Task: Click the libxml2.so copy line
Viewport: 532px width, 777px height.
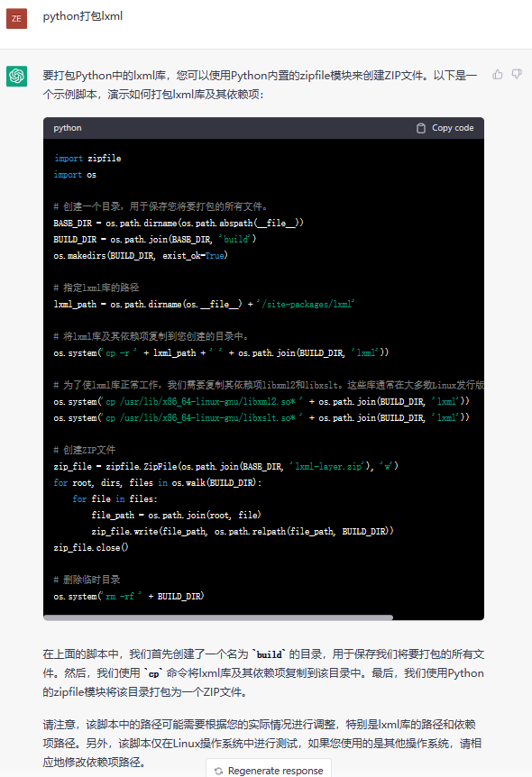Action: coord(261,401)
